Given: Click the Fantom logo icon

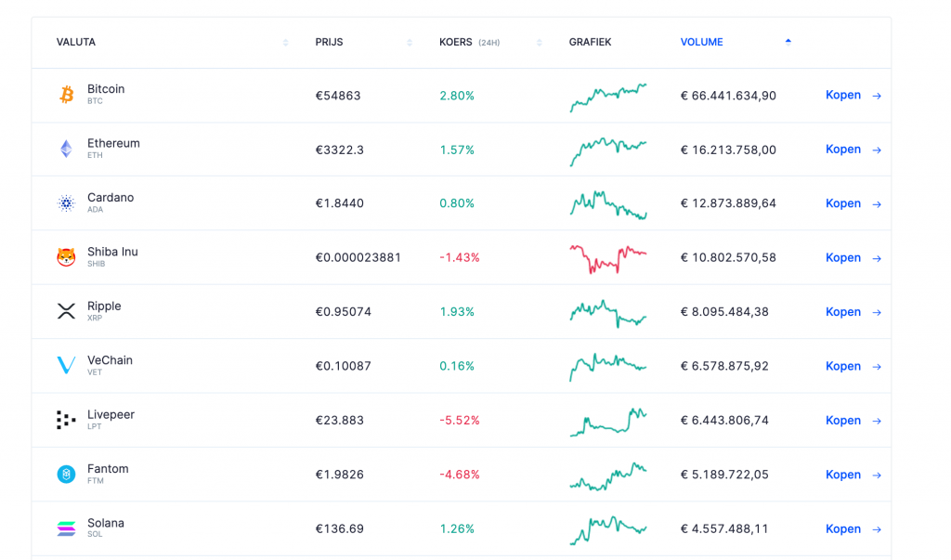Looking at the screenshot, I should tap(66, 474).
